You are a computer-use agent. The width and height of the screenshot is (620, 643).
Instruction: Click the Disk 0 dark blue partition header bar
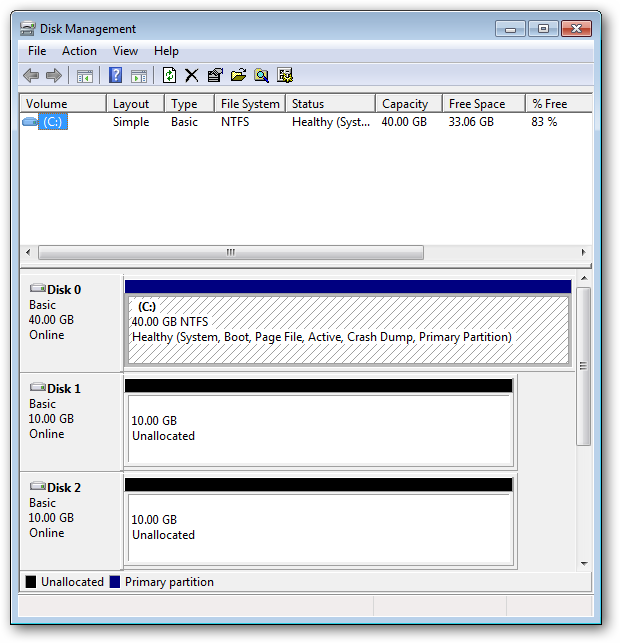(348, 286)
